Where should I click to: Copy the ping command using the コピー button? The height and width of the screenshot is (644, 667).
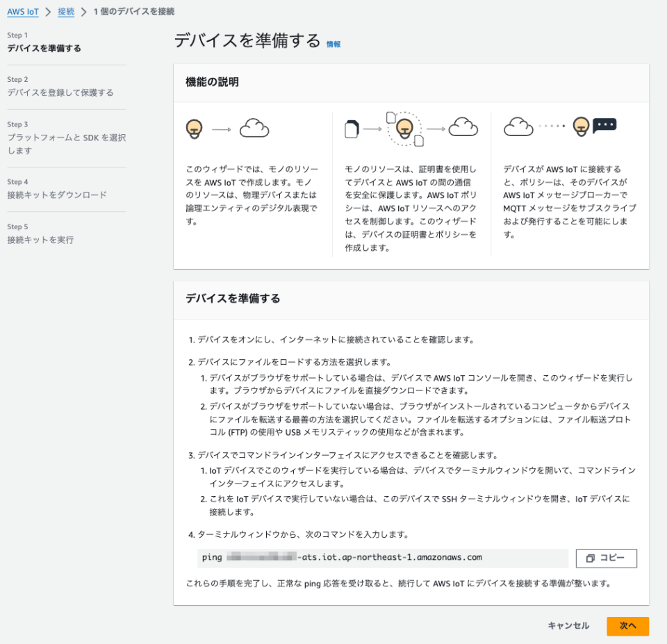608,558
